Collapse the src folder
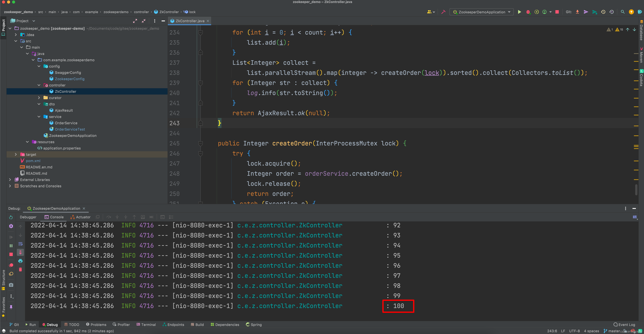This screenshot has height=334, width=644. (x=16, y=41)
